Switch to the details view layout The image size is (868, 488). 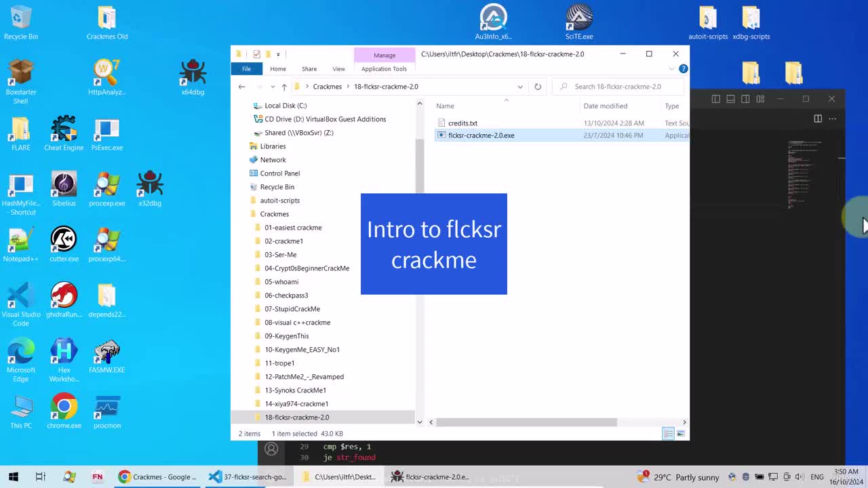(668, 434)
